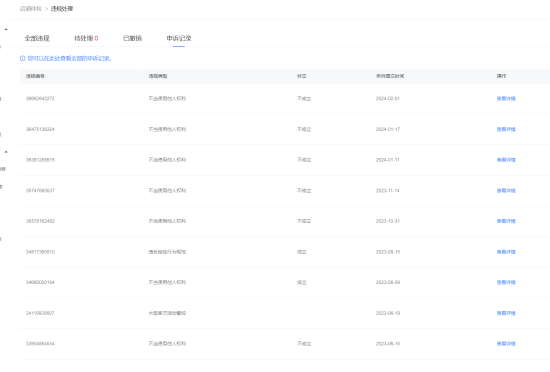Click the red 0 badge beside 待处理
Viewport: 550px width, 372px height.
click(x=96, y=38)
